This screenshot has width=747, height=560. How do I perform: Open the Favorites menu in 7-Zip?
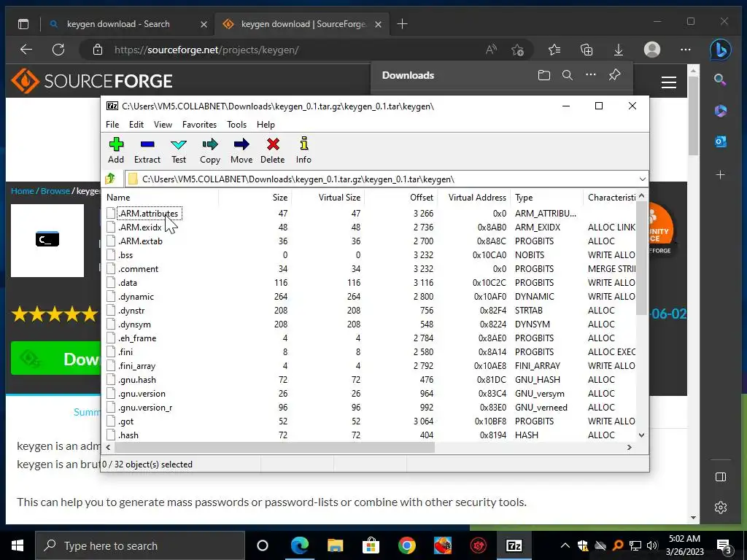click(x=199, y=124)
